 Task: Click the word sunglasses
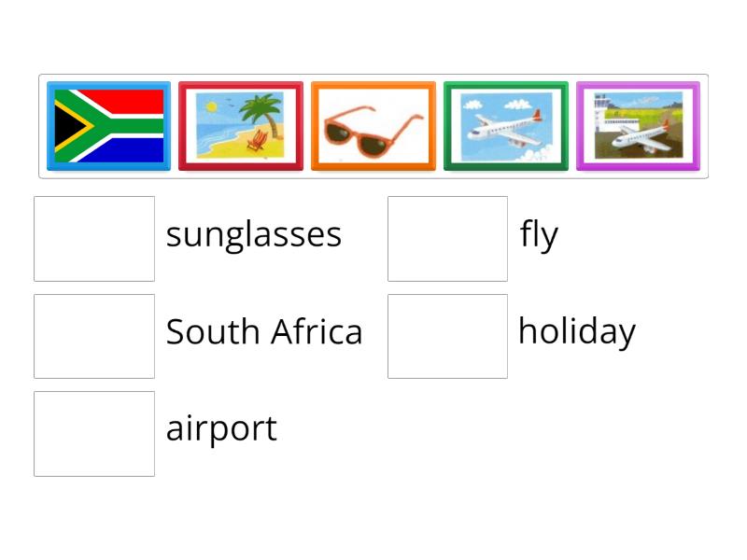pyautogui.click(x=253, y=236)
